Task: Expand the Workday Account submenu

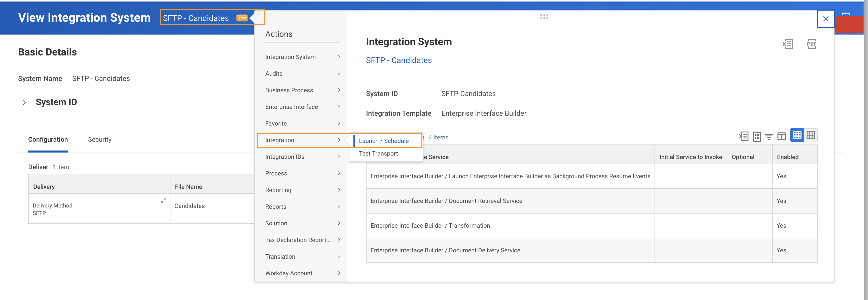Action: (x=302, y=273)
